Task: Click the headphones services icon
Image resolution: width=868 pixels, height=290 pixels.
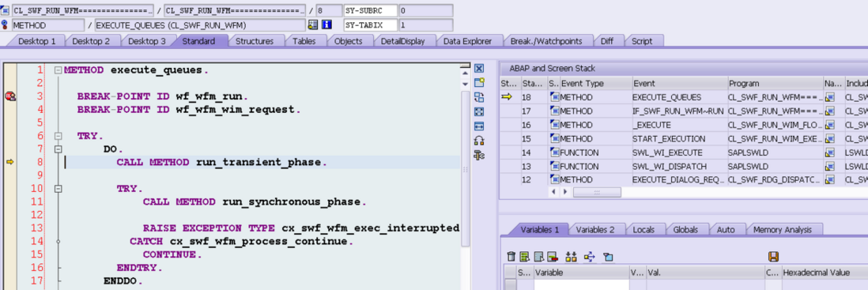Action: 479,141
